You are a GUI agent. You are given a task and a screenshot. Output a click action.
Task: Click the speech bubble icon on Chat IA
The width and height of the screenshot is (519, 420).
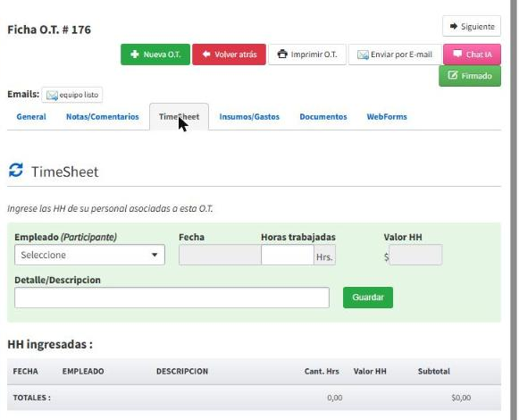457,54
